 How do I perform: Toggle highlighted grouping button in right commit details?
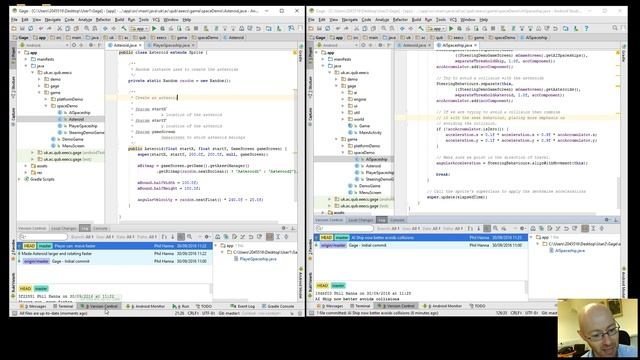point(585,229)
